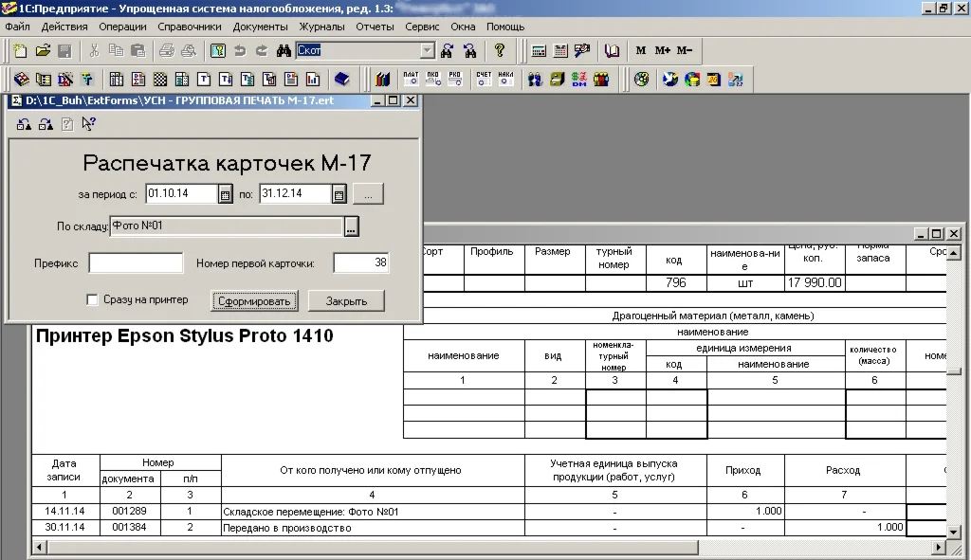Click the binoculars search icon
This screenshot has height=560, width=971.
(283, 51)
